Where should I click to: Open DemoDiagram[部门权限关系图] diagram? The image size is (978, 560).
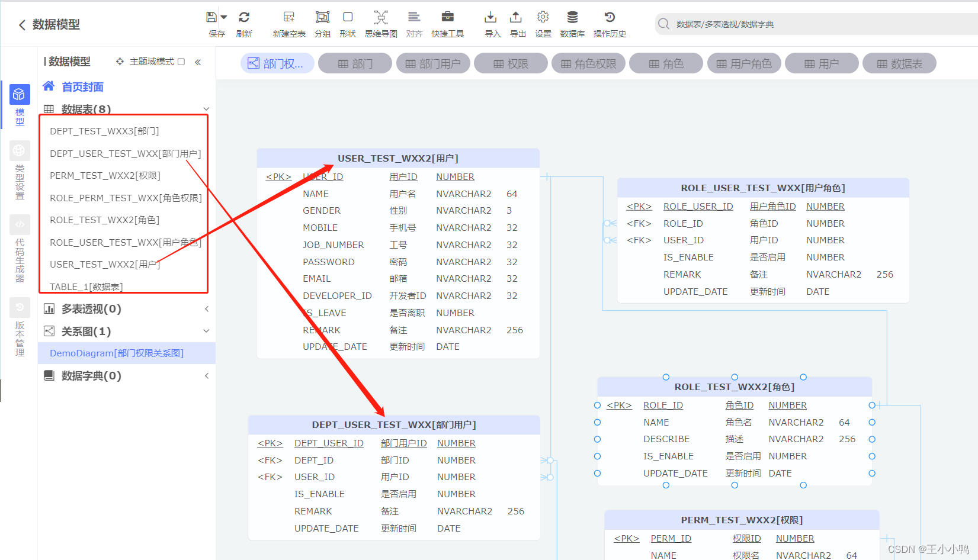pyautogui.click(x=117, y=353)
